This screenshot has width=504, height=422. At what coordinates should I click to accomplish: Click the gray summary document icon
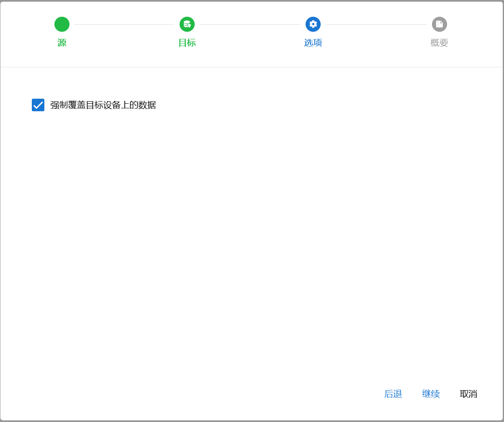pyautogui.click(x=439, y=24)
